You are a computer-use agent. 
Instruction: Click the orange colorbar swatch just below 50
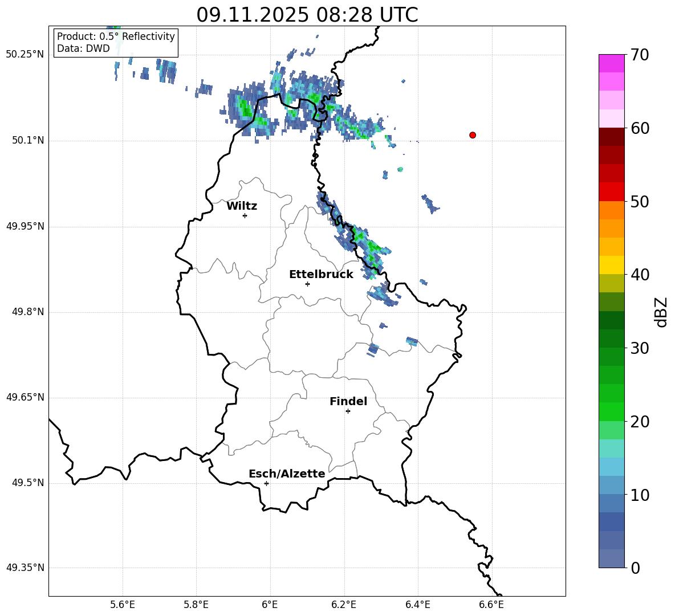(x=611, y=210)
